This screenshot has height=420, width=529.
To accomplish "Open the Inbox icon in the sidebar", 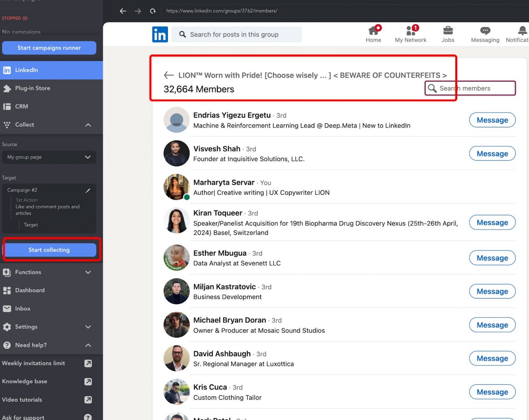I will pyautogui.click(x=7, y=309).
